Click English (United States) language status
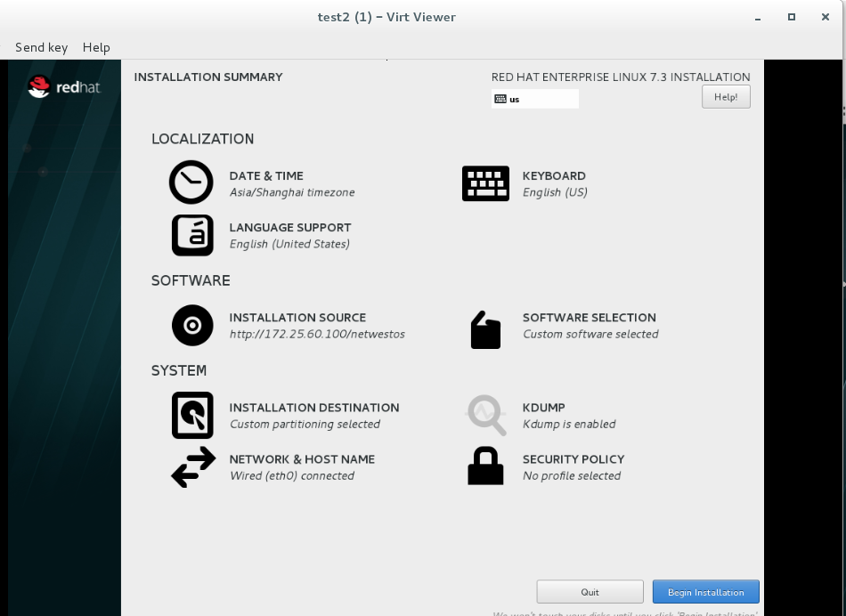Image resolution: width=846 pixels, height=616 pixels. (289, 244)
